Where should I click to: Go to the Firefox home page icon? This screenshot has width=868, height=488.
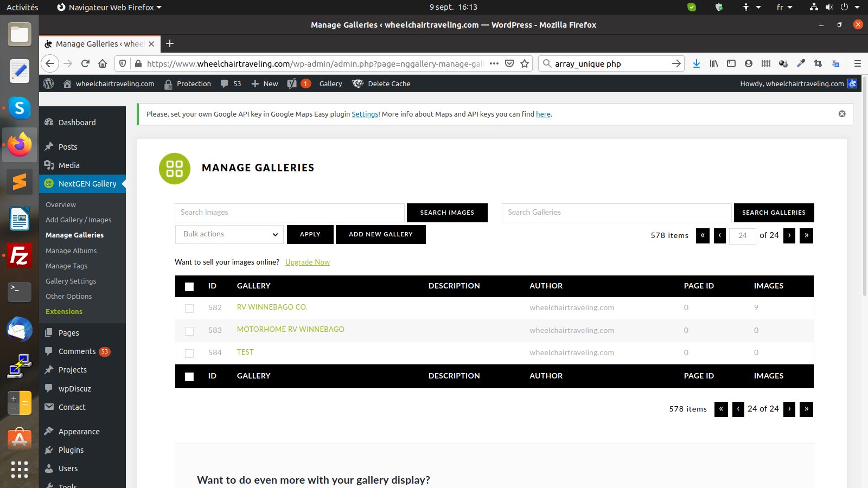tap(103, 63)
